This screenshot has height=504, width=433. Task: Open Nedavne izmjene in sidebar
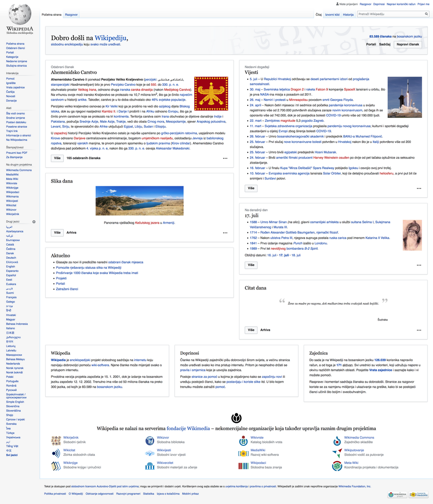point(16,61)
